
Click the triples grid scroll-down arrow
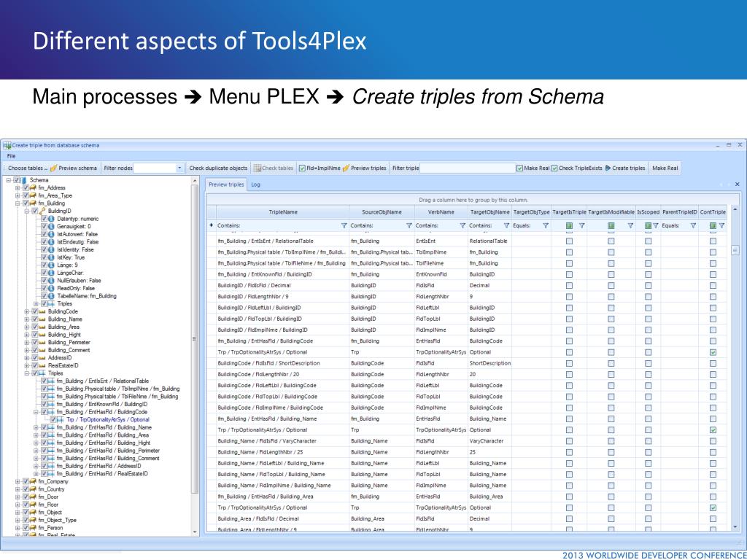tap(735, 527)
